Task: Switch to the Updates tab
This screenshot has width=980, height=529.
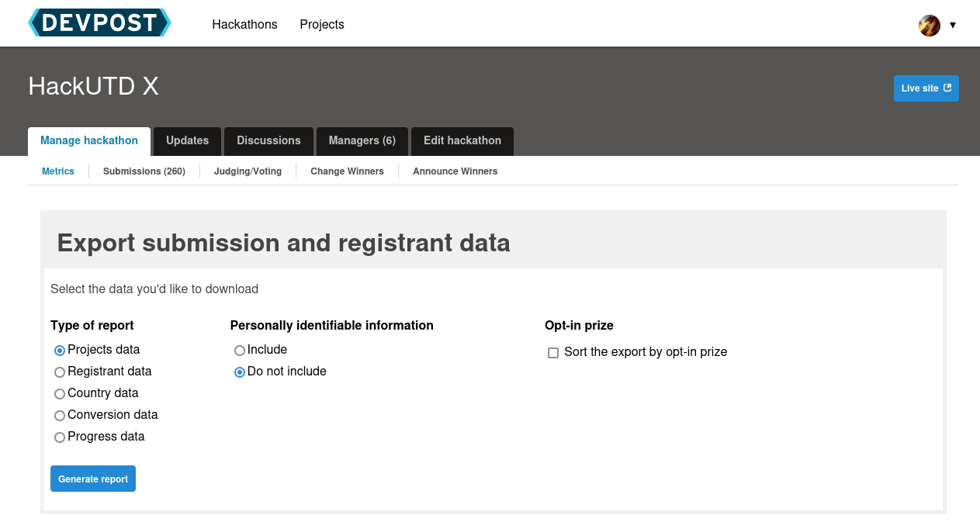Action: 187,141
